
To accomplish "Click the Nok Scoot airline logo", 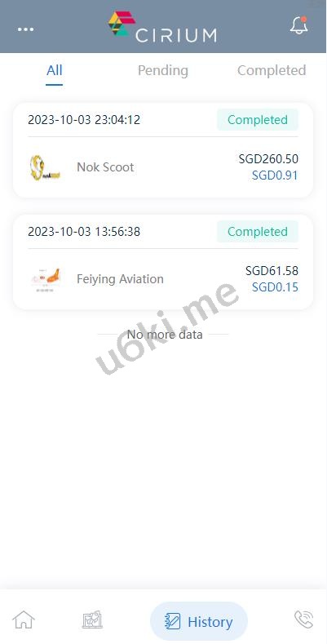I will (45, 167).
